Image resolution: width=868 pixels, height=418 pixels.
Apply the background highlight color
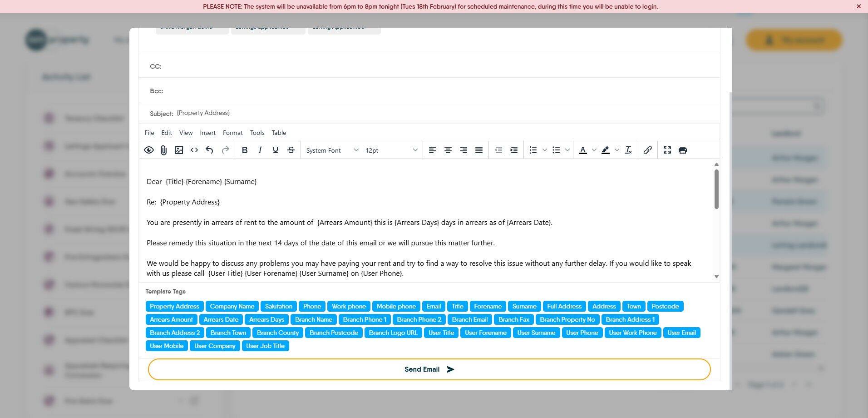point(606,150)
